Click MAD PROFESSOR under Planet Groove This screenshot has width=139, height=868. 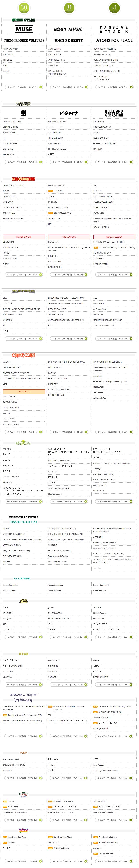click(11, 247)
